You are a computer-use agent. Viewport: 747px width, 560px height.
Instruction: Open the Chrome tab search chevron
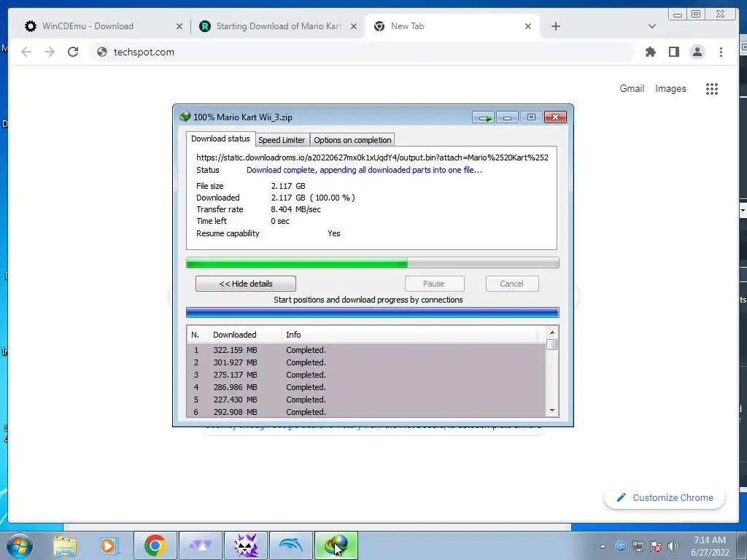click(652, 27)
